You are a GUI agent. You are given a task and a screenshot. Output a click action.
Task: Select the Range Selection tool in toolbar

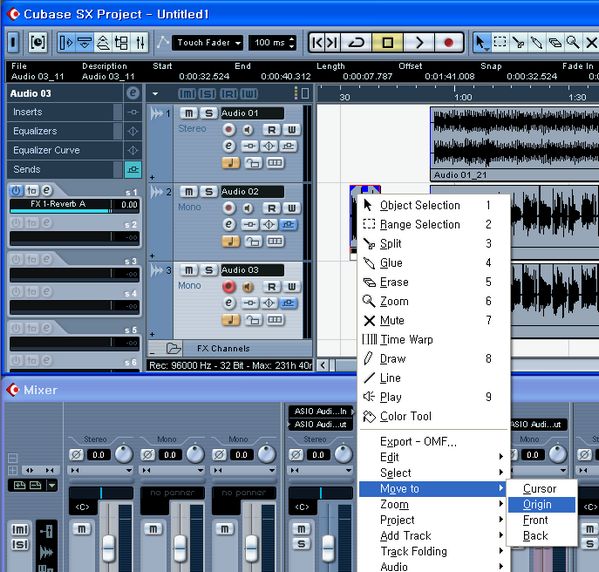tap(500, 42)
